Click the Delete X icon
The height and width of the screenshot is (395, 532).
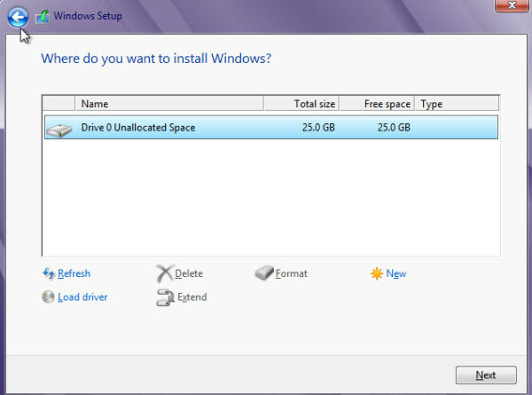pyautogui.click(x=165, y=273)
